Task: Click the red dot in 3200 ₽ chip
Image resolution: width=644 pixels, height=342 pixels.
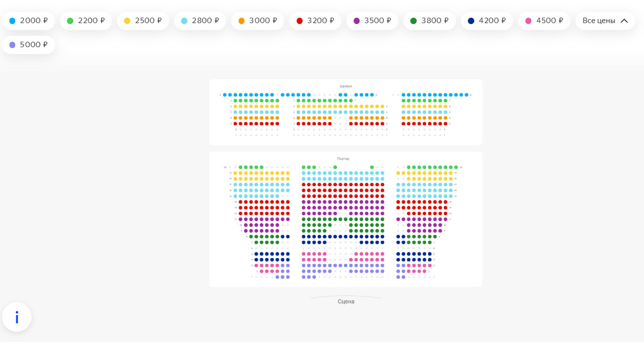Action: 300,21
